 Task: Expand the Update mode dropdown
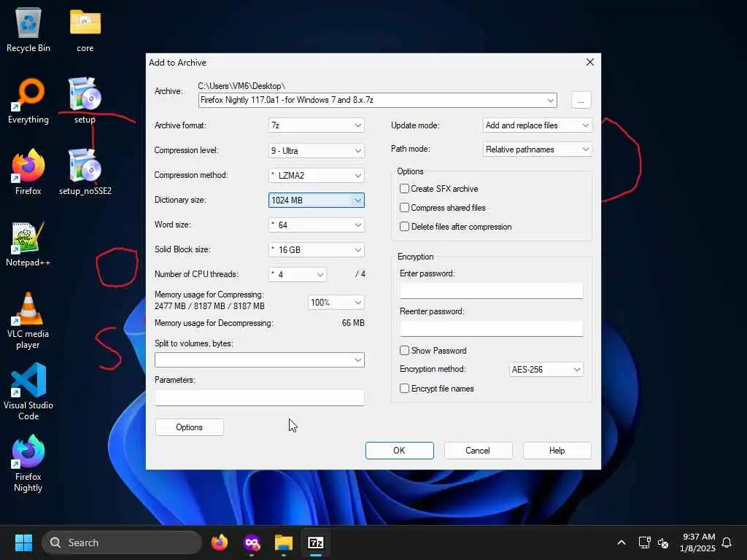[x=538, y=125]
